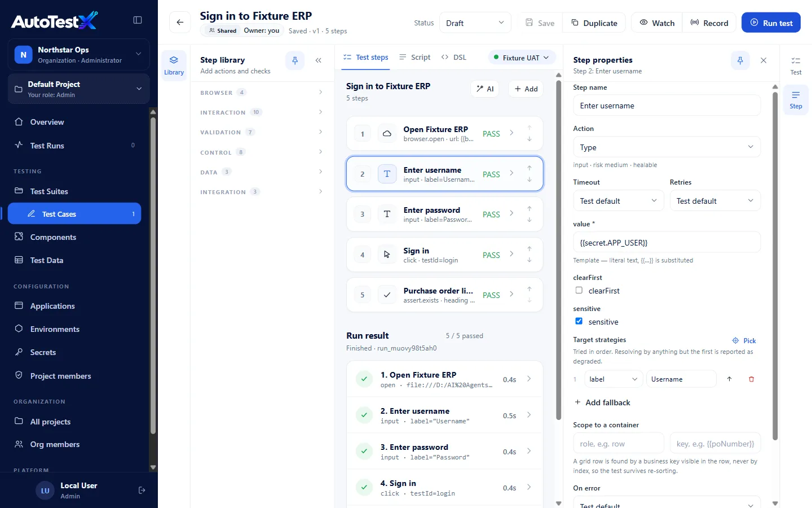The width and height of the screenshot is (812, 508).
Task: Delete the label target strategy
Action: (x=751, y=379)
